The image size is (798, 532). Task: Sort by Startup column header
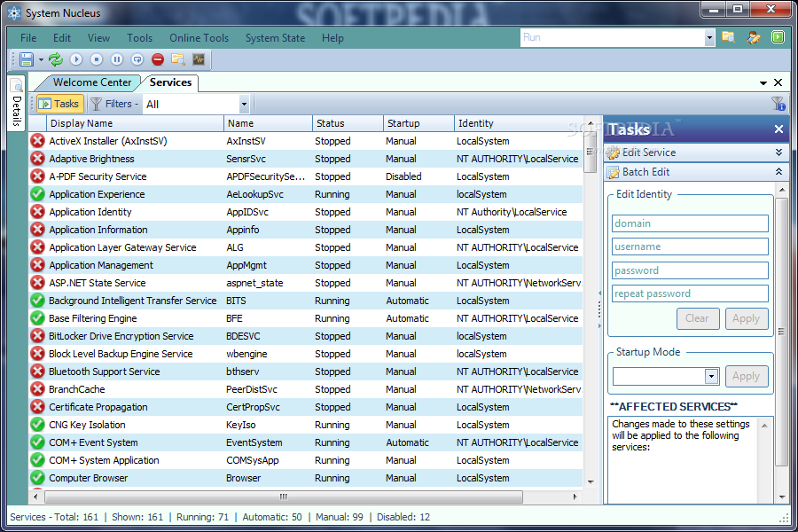point(419,123)
